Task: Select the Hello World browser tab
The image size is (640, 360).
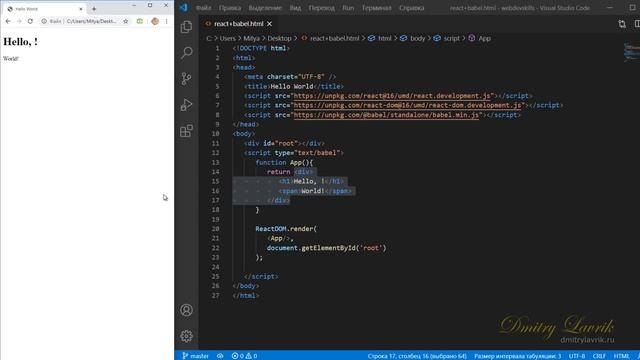Action: (44, 9)
